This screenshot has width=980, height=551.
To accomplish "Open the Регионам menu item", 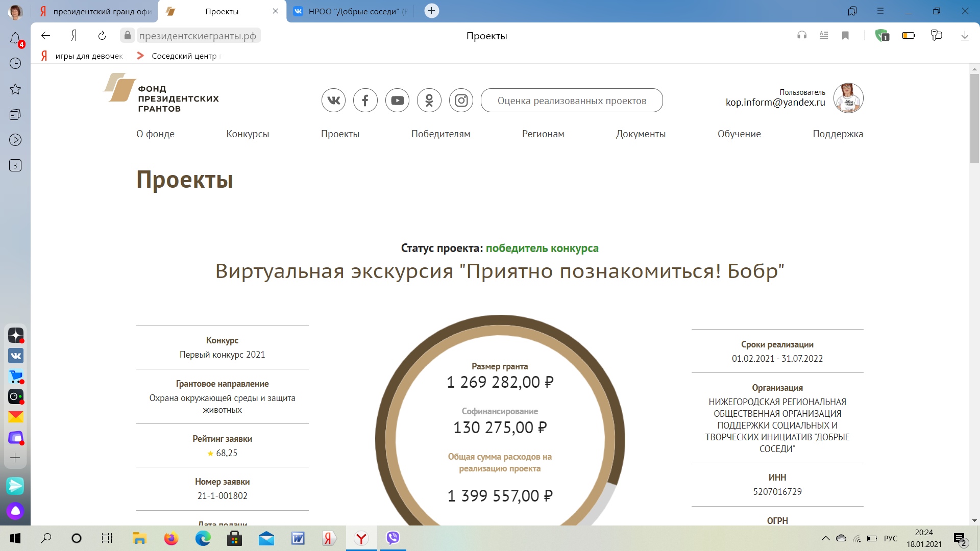I will pyautogui.click(x=543, y=134).
